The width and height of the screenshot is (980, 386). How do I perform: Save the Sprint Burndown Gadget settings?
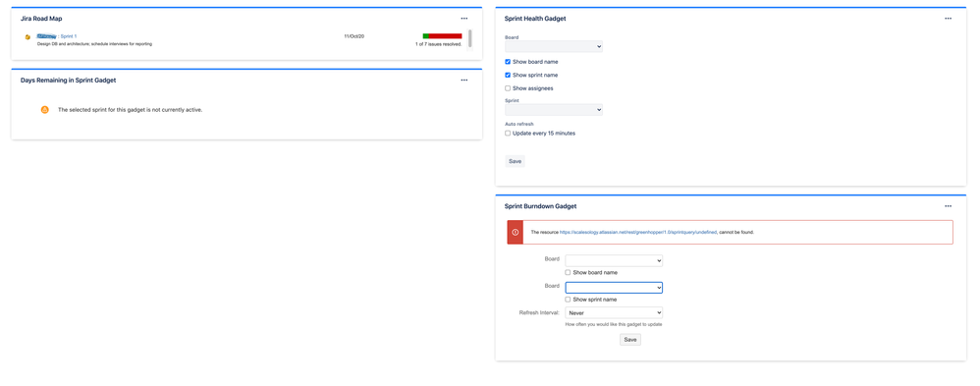tap(630, 340)
